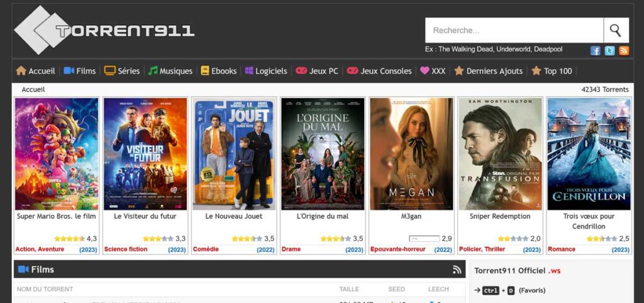Click the NOM DU TORRENT column header
The height and width of the screenshot is (303, 644).
(x=45, y=289)
